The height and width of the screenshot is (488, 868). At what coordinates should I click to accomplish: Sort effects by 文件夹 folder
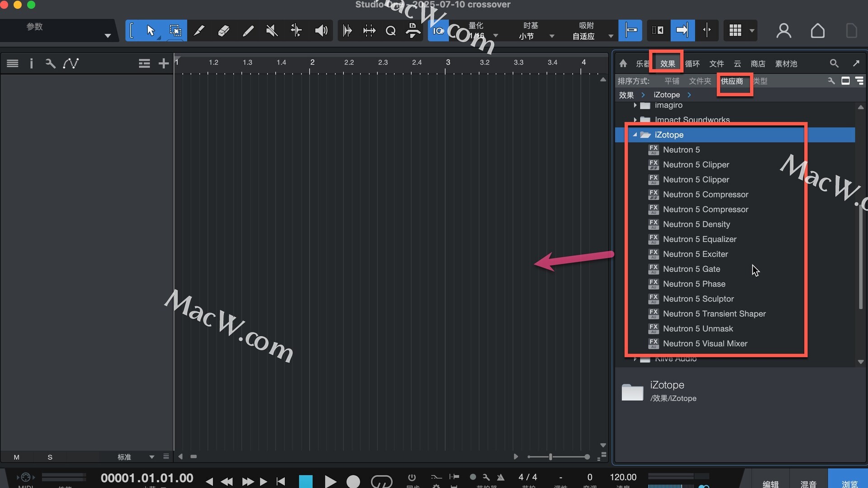[x=700, y=81]
